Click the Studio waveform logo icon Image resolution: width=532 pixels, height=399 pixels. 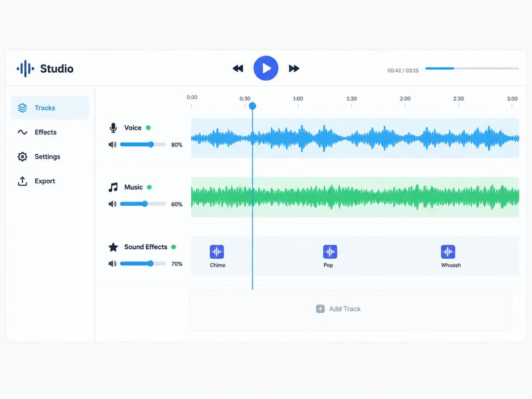(x=25, y=69)
